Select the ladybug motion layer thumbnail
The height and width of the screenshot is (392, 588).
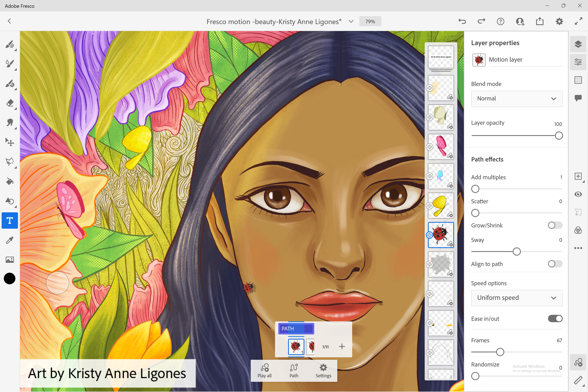(x=441, y=235)
